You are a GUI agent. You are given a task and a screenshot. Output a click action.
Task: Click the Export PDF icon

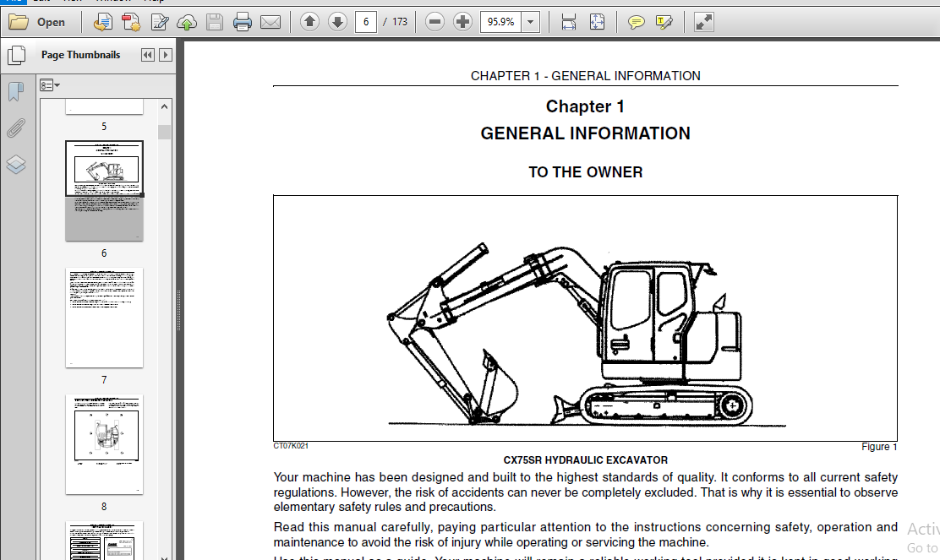click(131, 22)
